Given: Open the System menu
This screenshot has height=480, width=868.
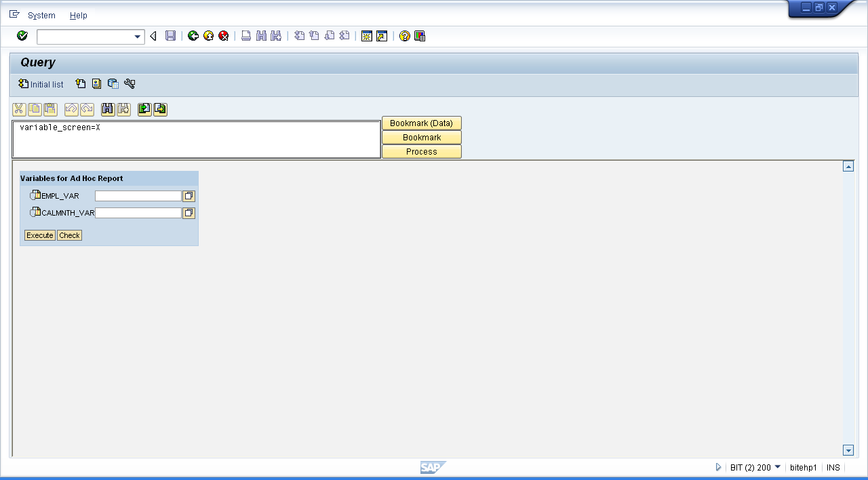Looking at the screenshot, I should tap(41, 15).
